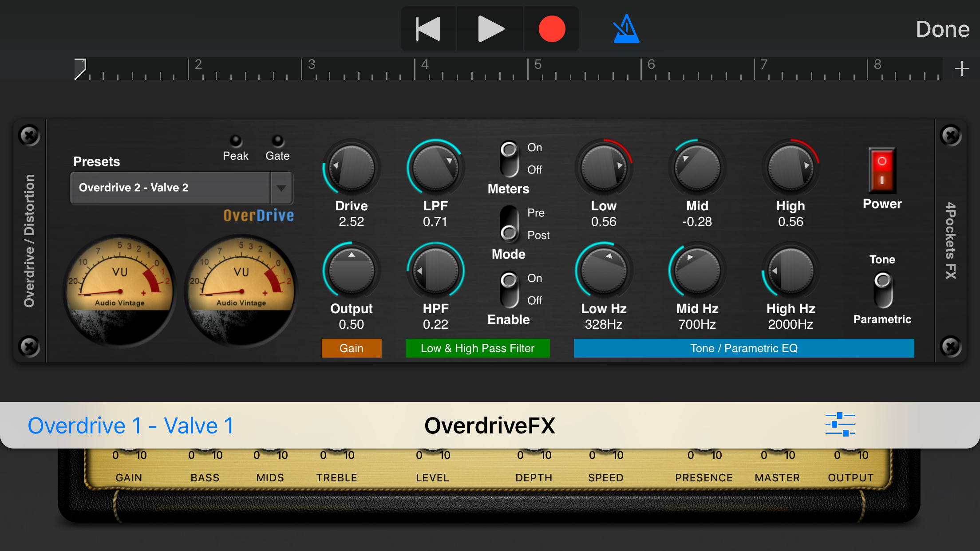Toggle the red Power switch
Viewport: 980px width, 551px height.
pos(882,171)
